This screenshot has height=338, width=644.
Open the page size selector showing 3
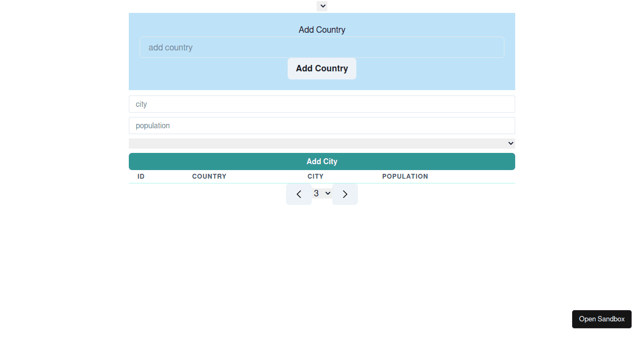(321, 193)
